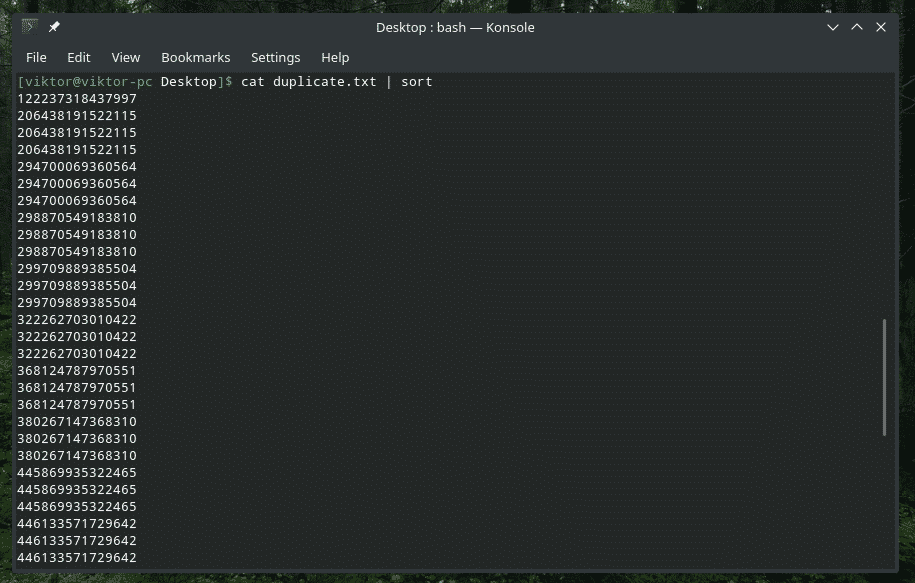This screenshot has height=583, width=915.
Task: Click the scrollbar track above the handle
Action: pos(884,200)
